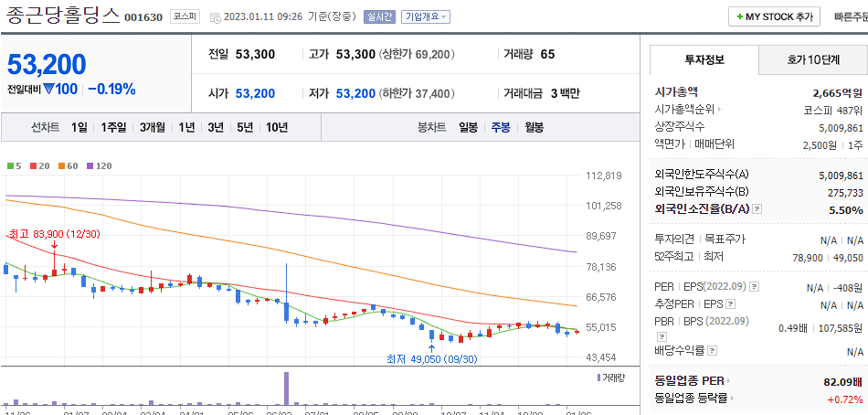
Task: Select the 주봉 candlestick chart
Action: tap(501, 127)
